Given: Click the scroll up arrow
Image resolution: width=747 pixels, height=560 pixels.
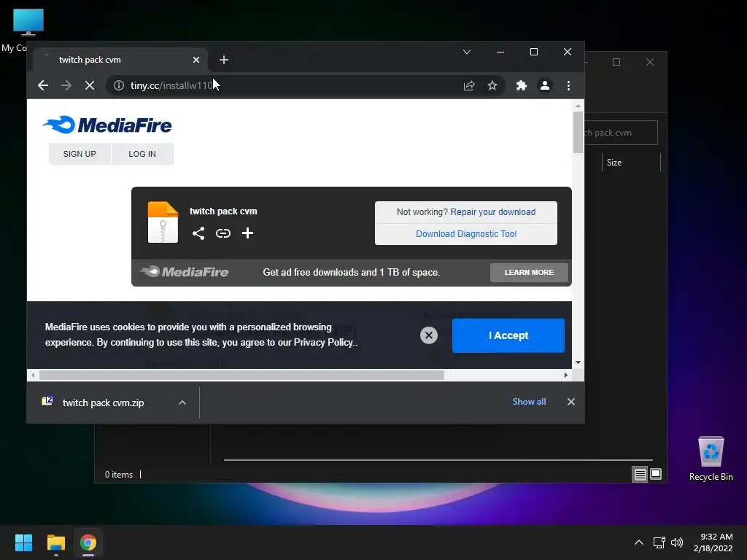Looking at the screenshot, I should [x=578, y=106].
